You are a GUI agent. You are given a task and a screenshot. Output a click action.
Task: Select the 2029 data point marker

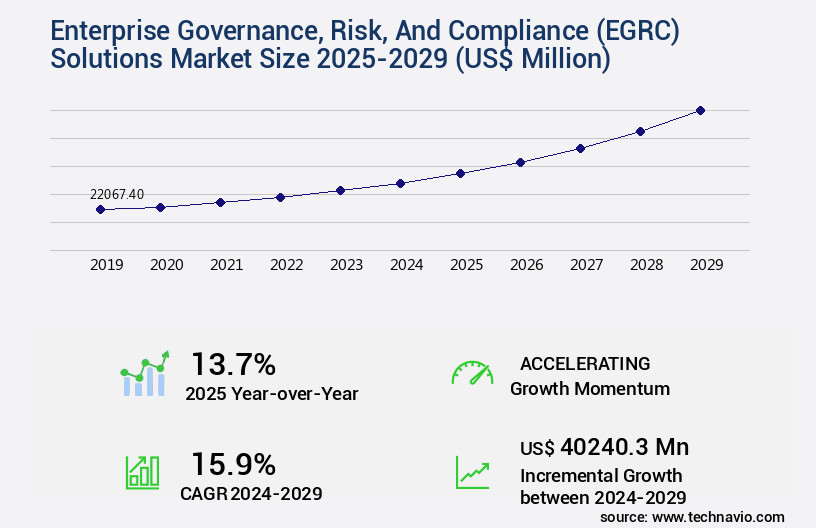(700, 110)
